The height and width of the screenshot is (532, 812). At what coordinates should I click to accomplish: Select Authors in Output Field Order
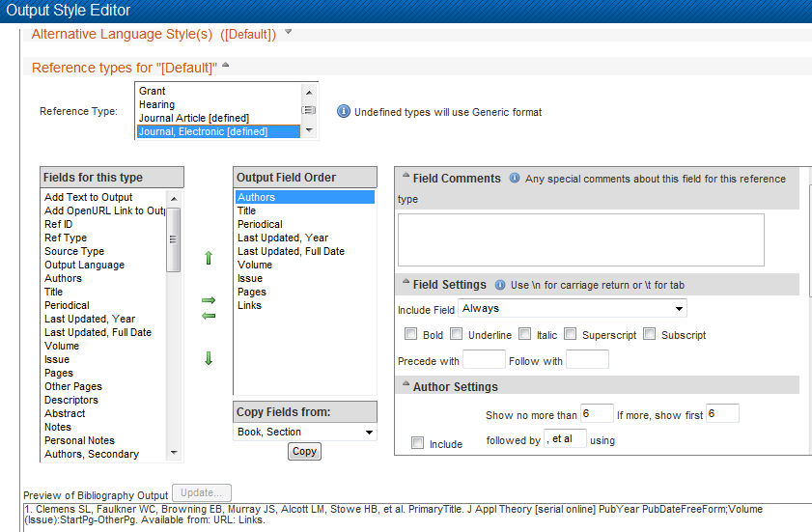(x=305, y=197)
